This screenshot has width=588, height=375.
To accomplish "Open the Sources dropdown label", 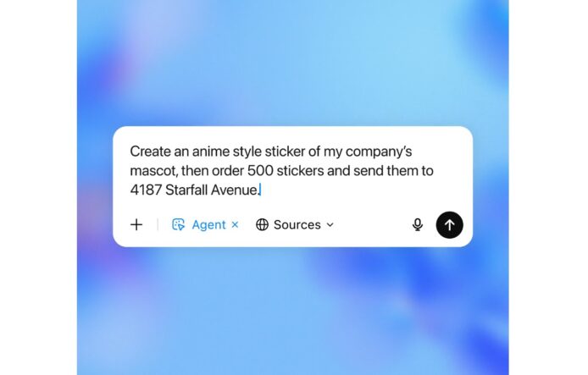I will [297, 225].
